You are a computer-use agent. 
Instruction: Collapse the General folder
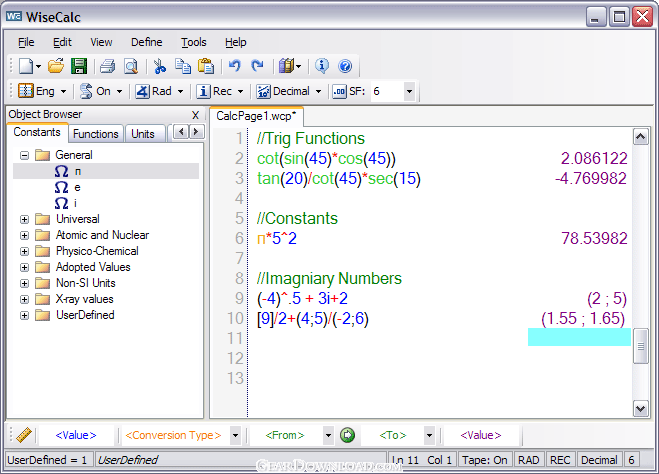[24, 155]
